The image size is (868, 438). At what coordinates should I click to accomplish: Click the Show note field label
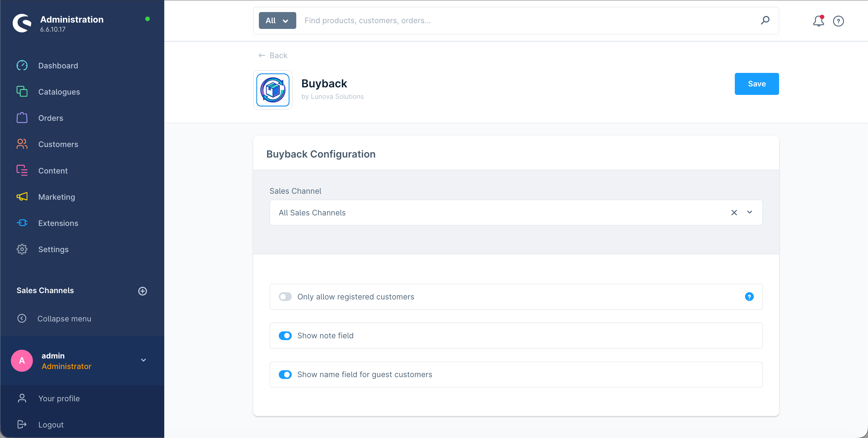(x=325, y=336)
